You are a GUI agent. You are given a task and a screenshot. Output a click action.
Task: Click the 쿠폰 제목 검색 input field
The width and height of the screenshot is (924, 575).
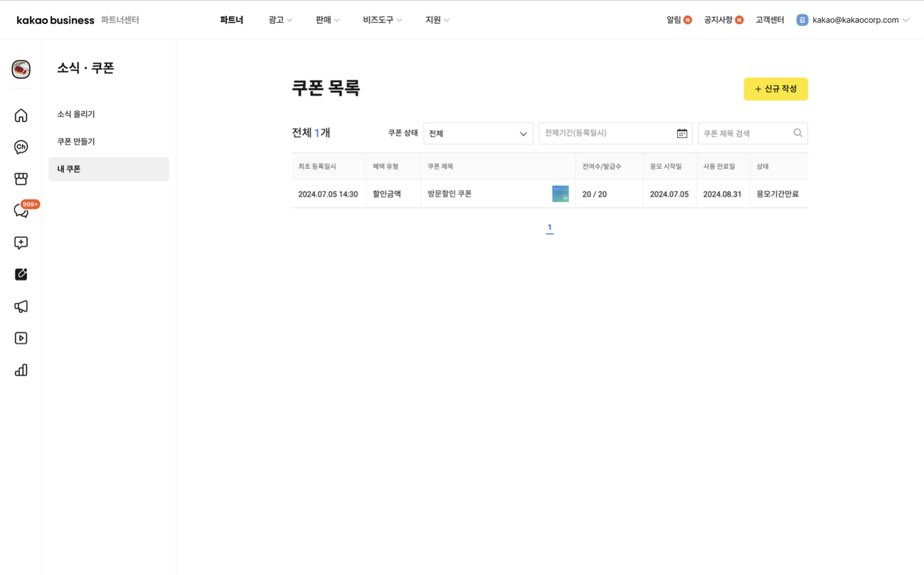tap(746, 133)
